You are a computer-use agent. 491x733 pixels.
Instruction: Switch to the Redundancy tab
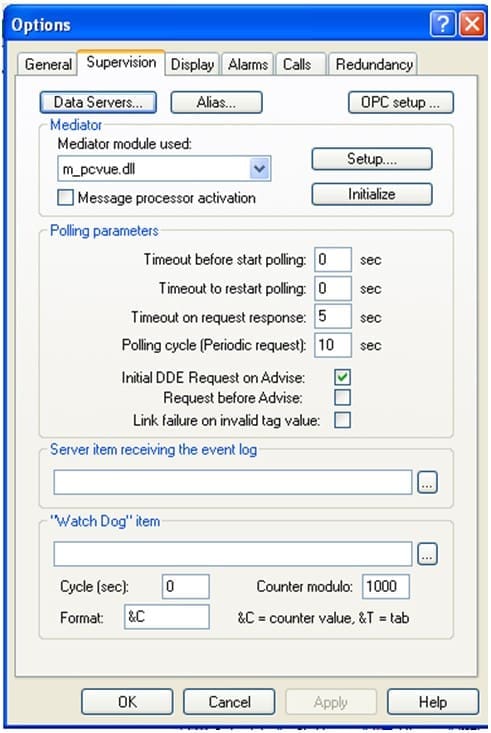tap(374, 64)
